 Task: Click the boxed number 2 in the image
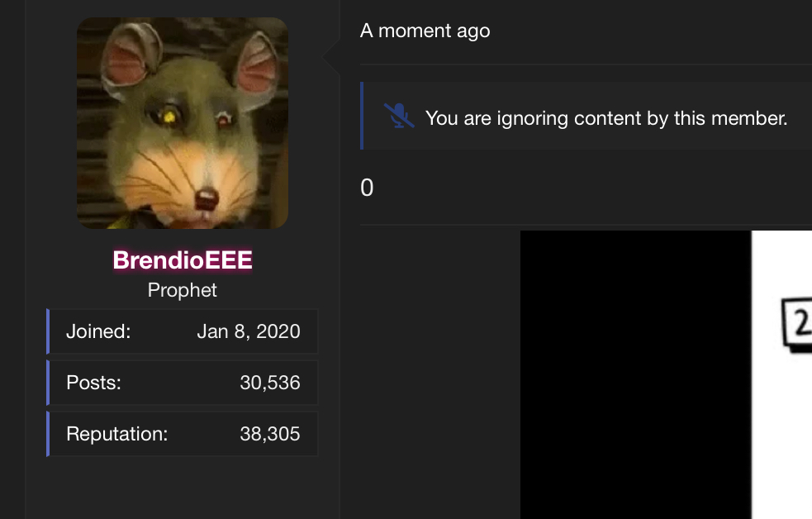pos(798,324)
